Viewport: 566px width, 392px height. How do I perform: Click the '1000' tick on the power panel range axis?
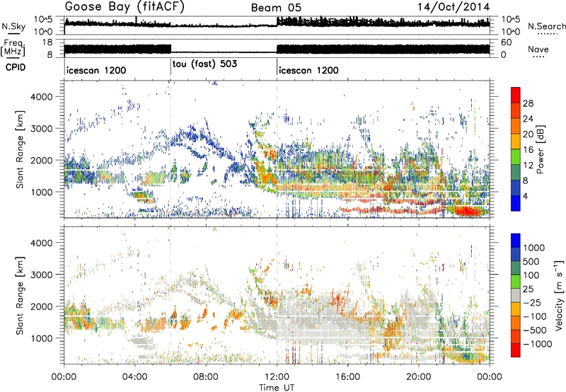[x=41, y=192]
